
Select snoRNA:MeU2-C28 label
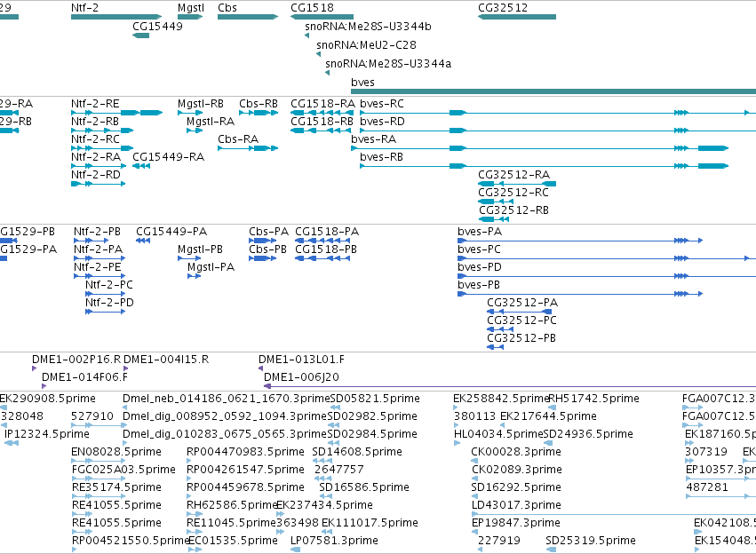click(366, 45)
